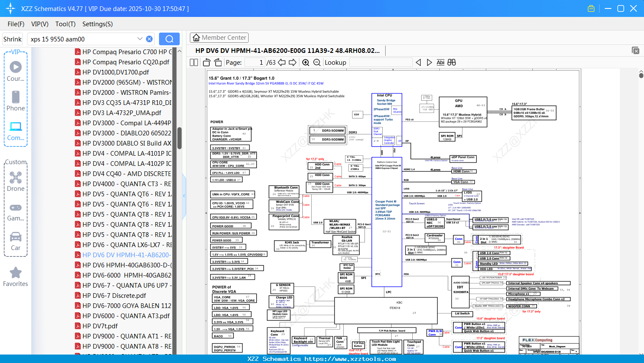Click the home icon in Member Center
This screenshot has width=644, height=363.
coord(196,38)
